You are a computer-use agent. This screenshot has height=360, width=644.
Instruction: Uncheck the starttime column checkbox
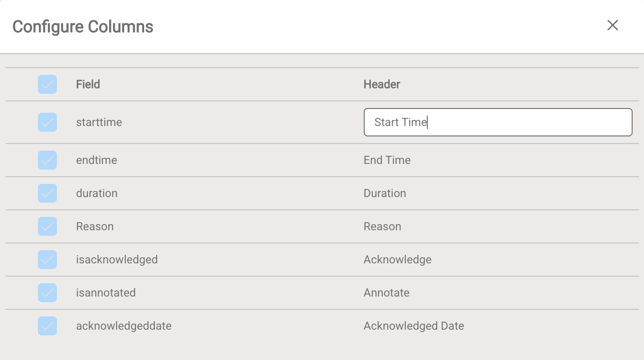click(47, 122)
